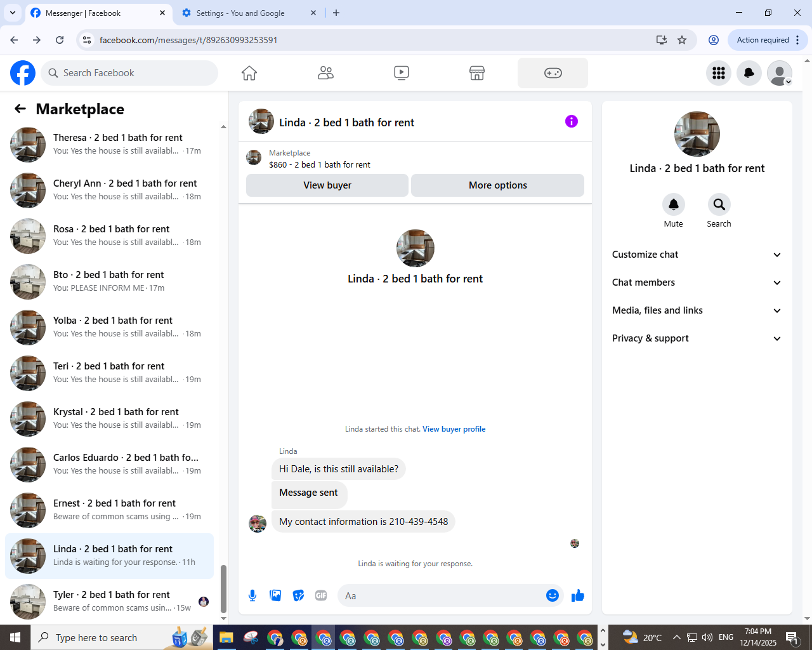Open the tab search dropdown arrow
Viewport: 812px width, 650px height.
(x=13, y=13)
